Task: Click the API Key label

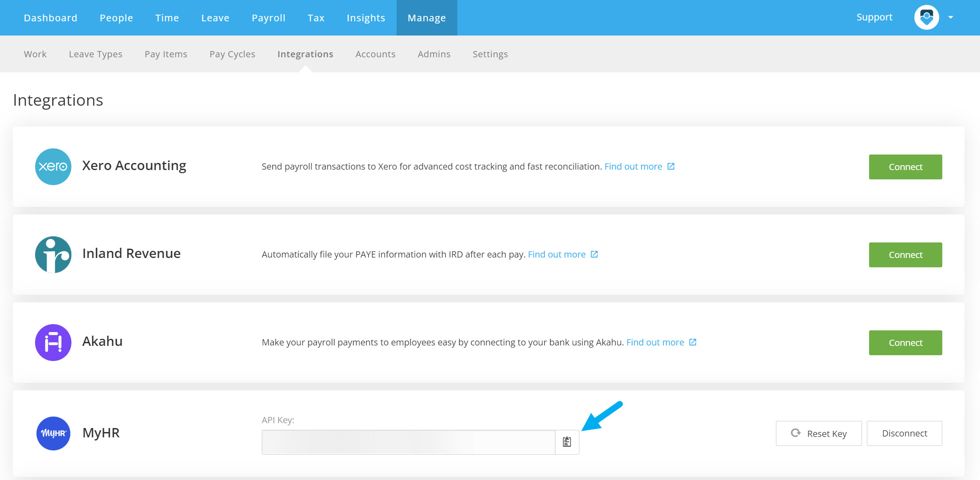Action: 278,420
